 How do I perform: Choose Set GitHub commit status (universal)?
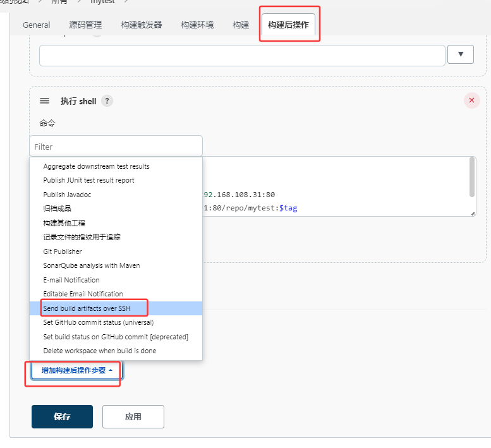pos(116,322)
